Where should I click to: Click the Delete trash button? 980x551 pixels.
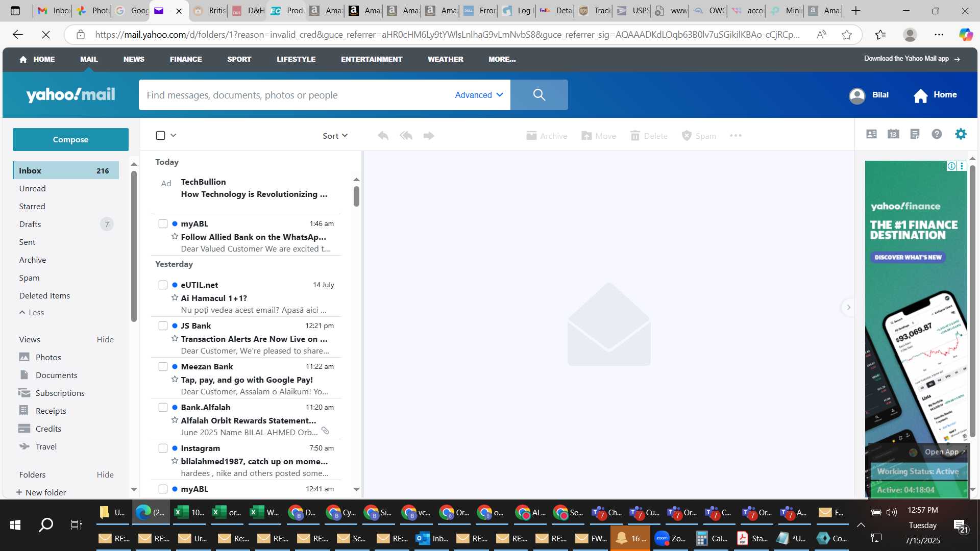click(x=649, y=136)
